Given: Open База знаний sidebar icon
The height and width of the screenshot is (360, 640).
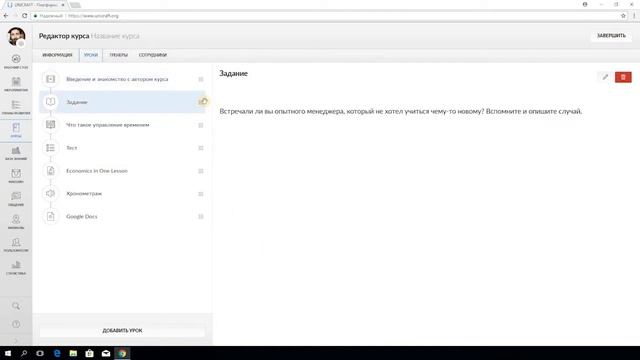Looking at the screenshot, I should [x=16, y=153].
